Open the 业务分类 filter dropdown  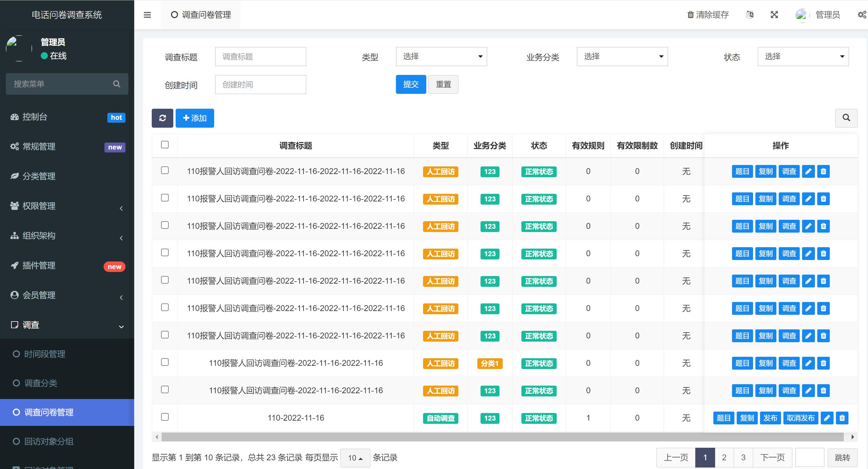622,57
